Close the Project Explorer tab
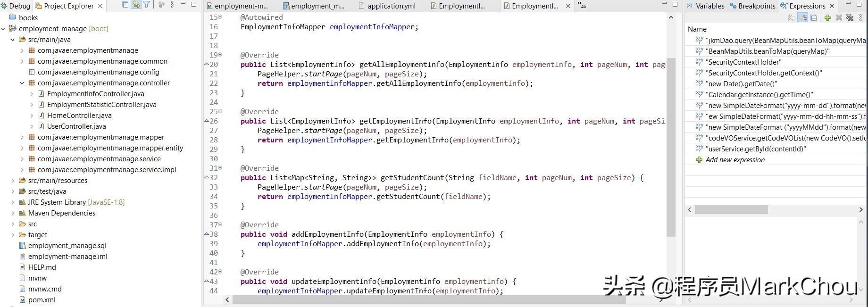The image size is (868, 307). click(x=100, y=6)
